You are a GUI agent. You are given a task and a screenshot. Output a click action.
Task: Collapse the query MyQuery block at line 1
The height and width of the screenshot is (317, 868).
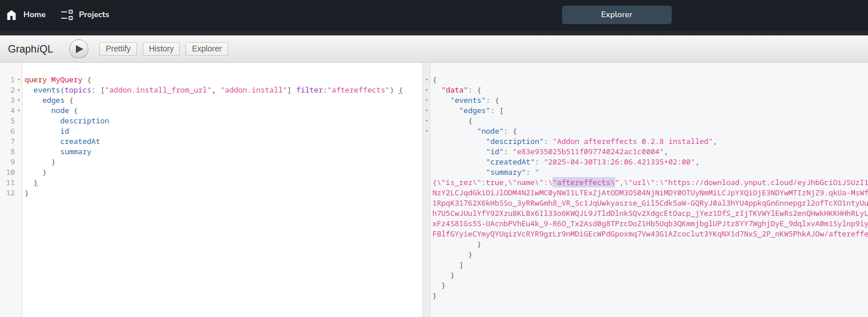[x=19, y=80]
